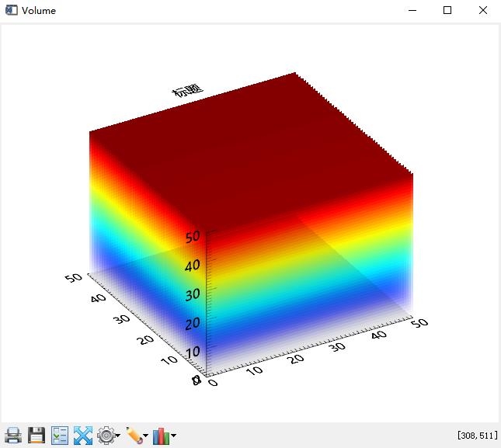Click the left Y axis label 50

75,277
